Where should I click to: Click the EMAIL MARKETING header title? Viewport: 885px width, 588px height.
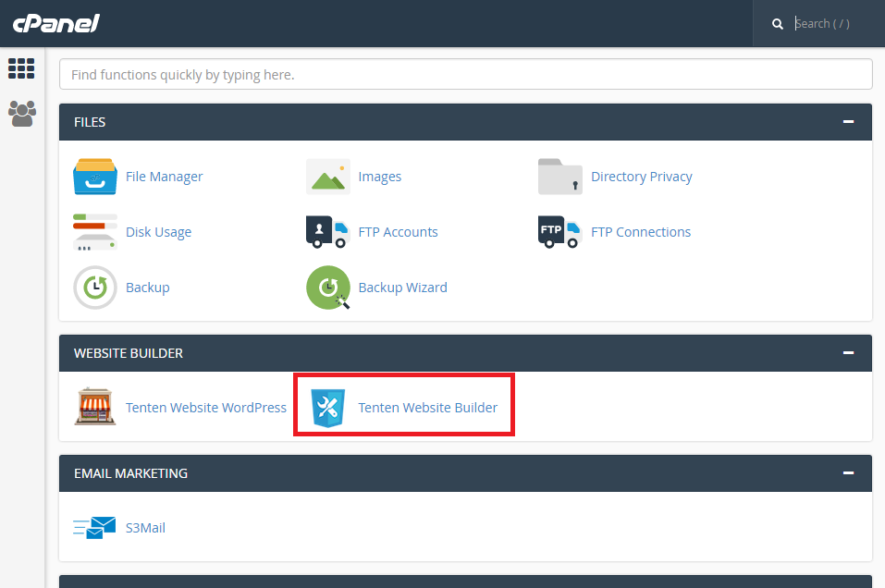tap(130, 472)
